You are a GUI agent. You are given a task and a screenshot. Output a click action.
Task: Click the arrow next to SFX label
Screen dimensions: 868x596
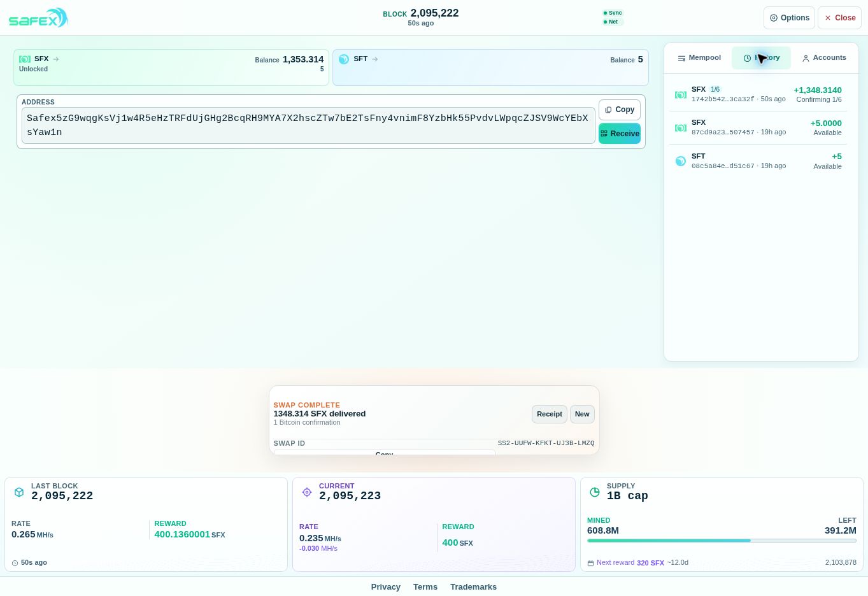[x=56, y=59]
